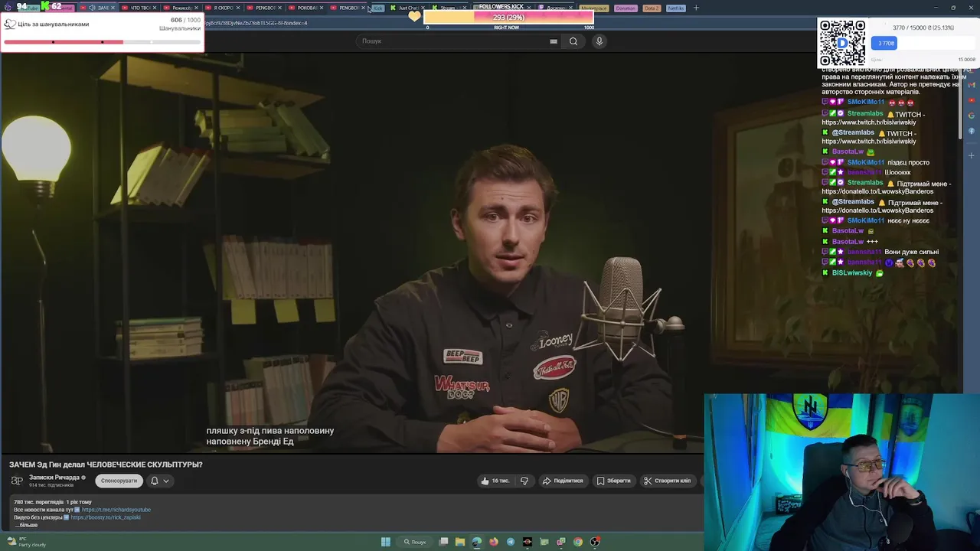Click the 780 тис. переглядів text
This screenshot has height=551, width=980.
[38, 502]
